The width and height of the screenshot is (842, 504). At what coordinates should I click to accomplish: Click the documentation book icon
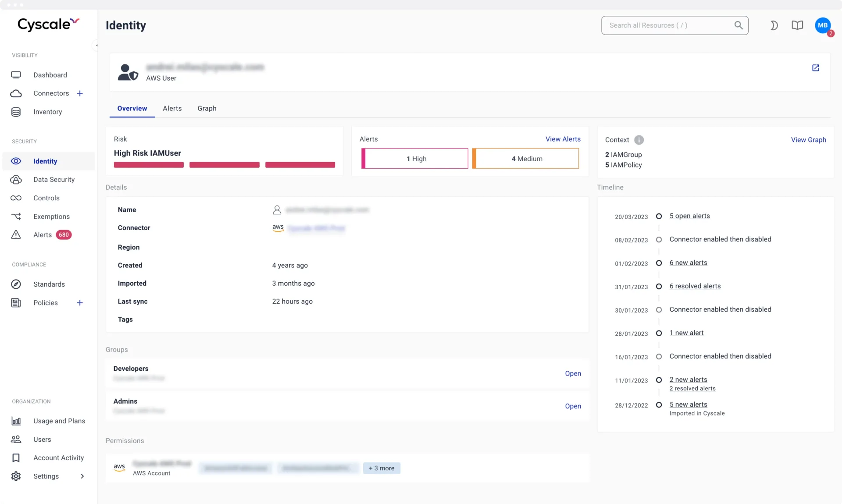797,25
